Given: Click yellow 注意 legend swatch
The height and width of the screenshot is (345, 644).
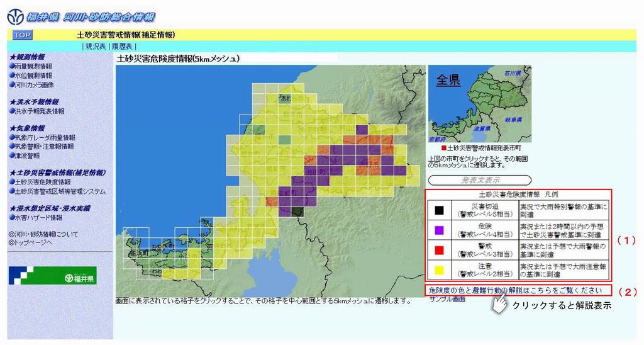Looking at the screenshot, I should [439, 269].
